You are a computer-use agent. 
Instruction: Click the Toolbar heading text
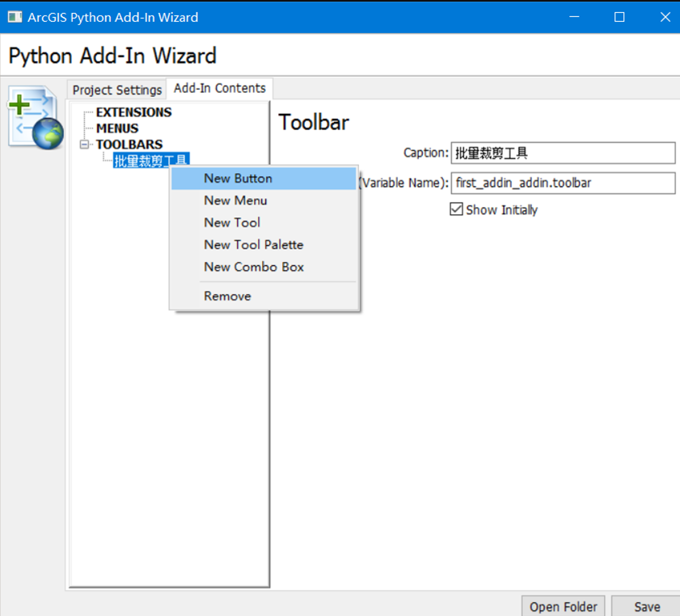[x=314, y=122]
